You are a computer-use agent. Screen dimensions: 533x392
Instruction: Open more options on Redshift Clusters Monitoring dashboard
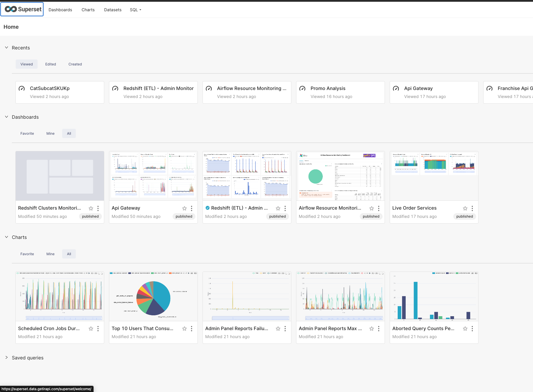pos(98,208)
